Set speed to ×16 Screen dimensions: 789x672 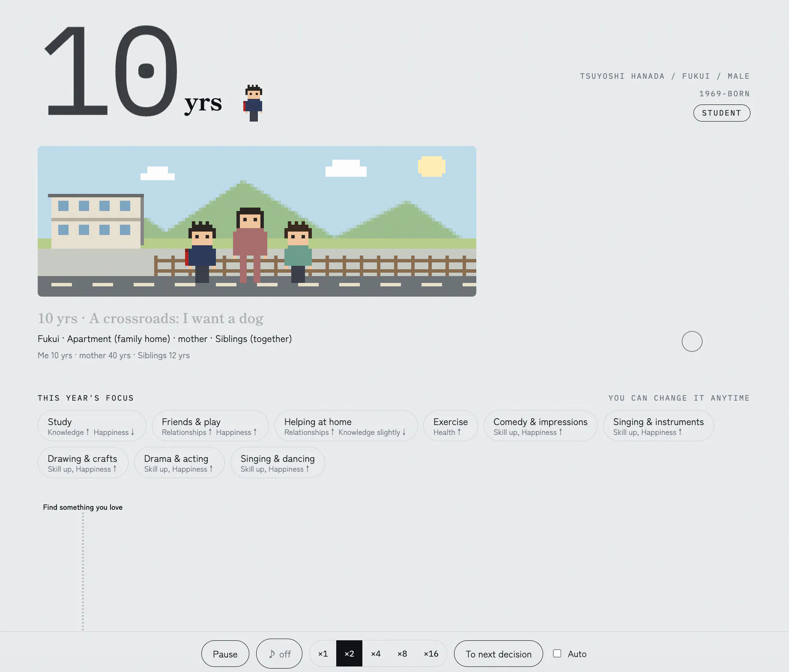431,654
